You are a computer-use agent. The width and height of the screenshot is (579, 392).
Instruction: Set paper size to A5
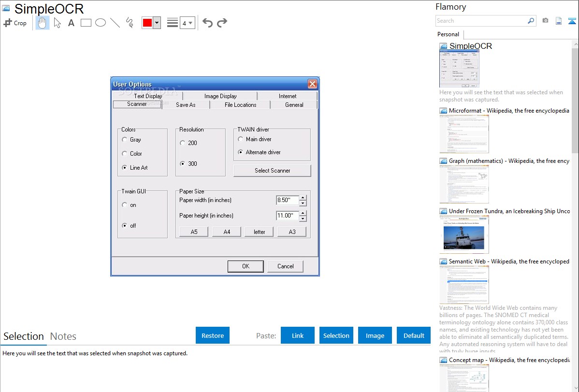194,232
